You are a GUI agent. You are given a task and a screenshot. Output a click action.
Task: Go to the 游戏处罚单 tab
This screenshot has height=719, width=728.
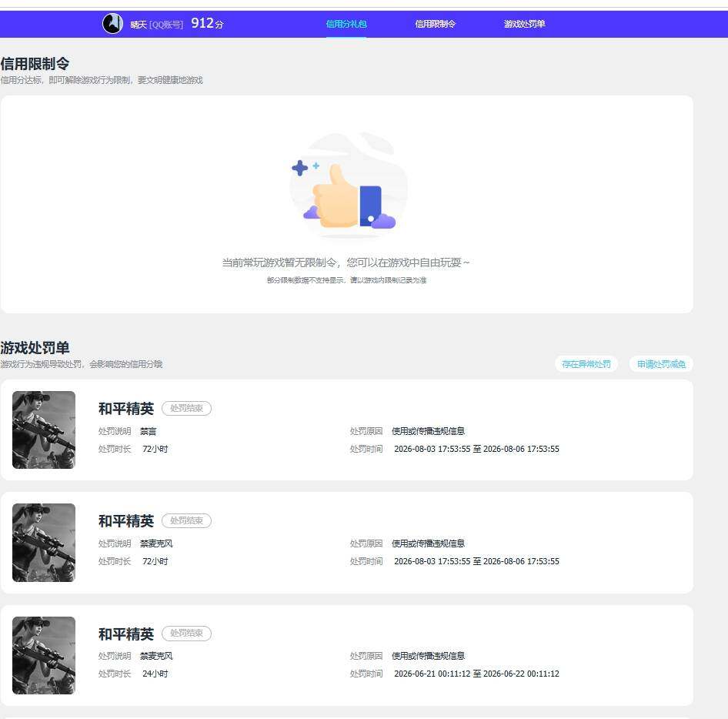coord(524,24)
